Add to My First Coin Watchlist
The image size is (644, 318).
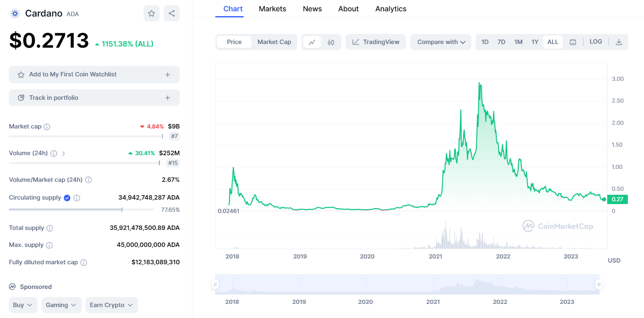[94, 74]
